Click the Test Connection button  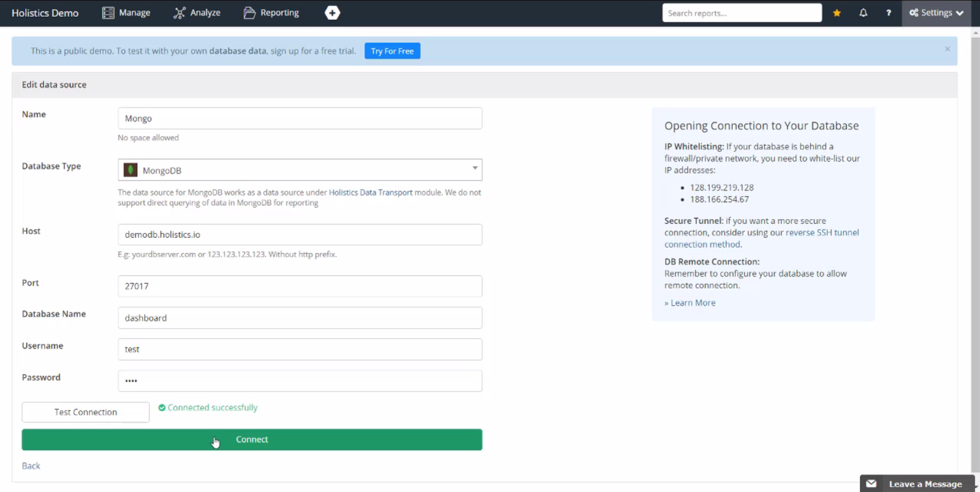(x=86, y=412)
